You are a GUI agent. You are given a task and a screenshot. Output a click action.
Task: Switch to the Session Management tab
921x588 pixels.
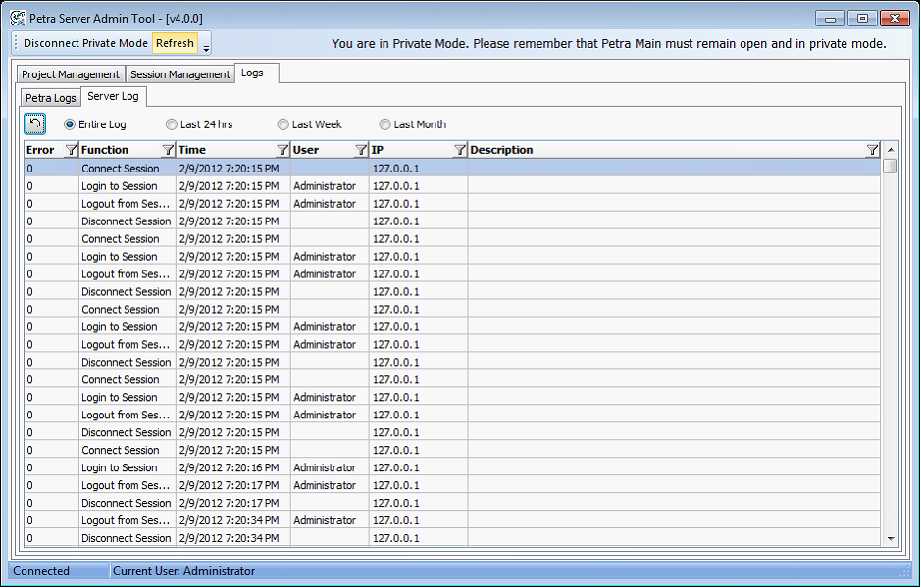pyautogui.click(x=180, y=74)
